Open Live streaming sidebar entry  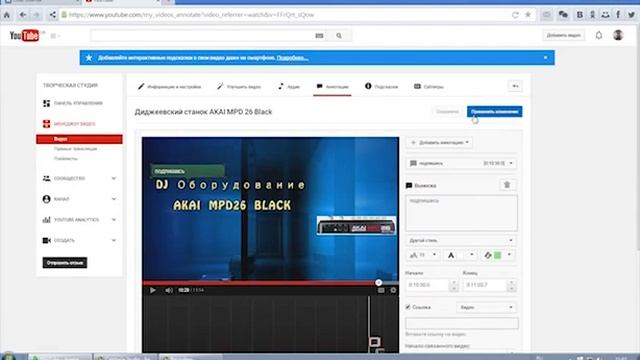click(x=76, y=149)
